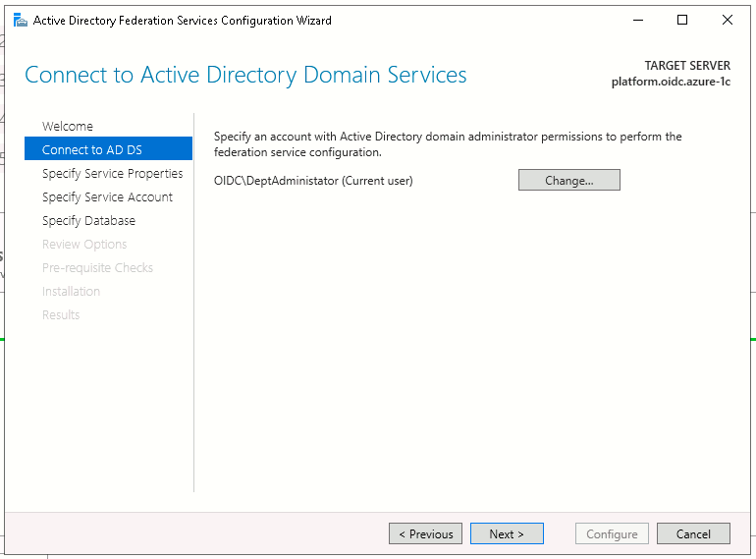Click the Configure button

(612, 533)
